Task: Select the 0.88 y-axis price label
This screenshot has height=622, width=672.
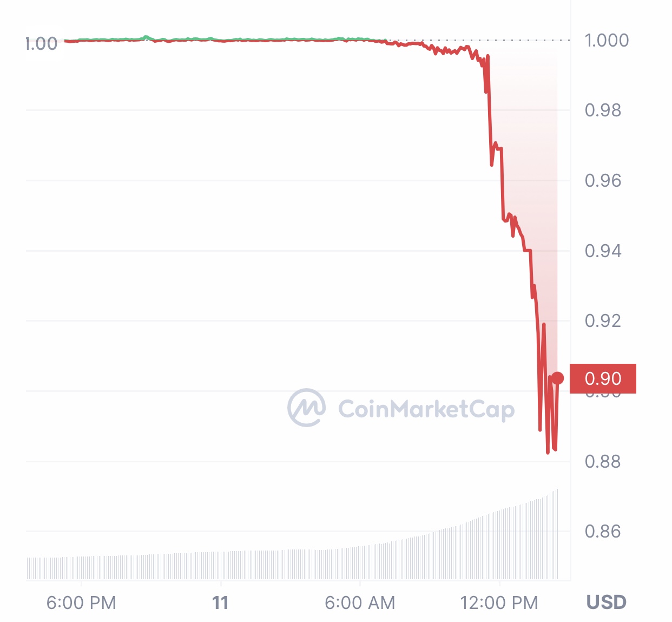Action: pyautogui.click(x=603, y=461)
